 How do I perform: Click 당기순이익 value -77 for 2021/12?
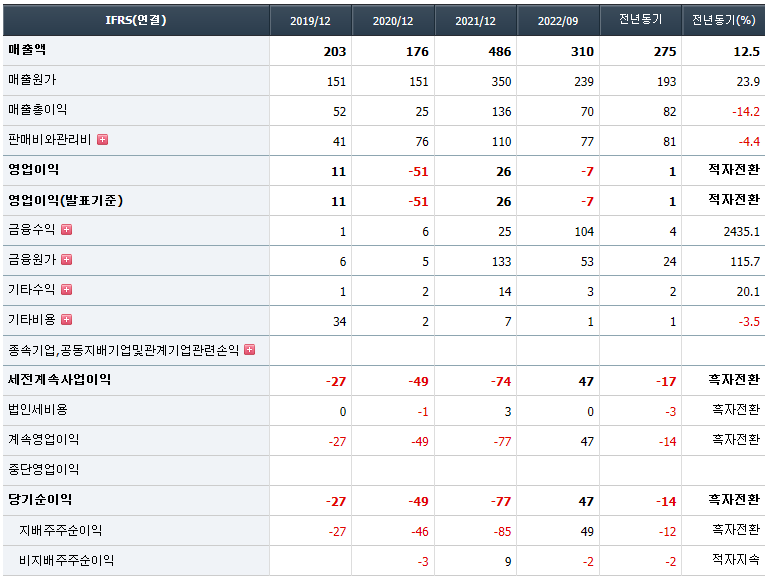tap(501, 502)
